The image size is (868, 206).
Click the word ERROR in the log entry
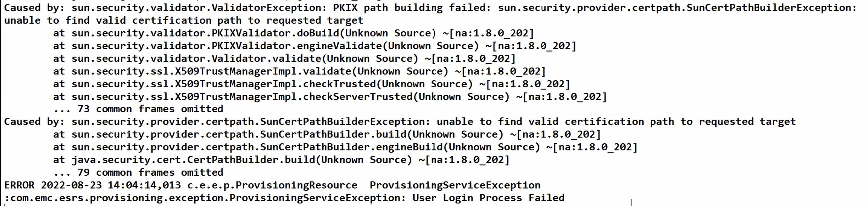(x=19, y=185)
